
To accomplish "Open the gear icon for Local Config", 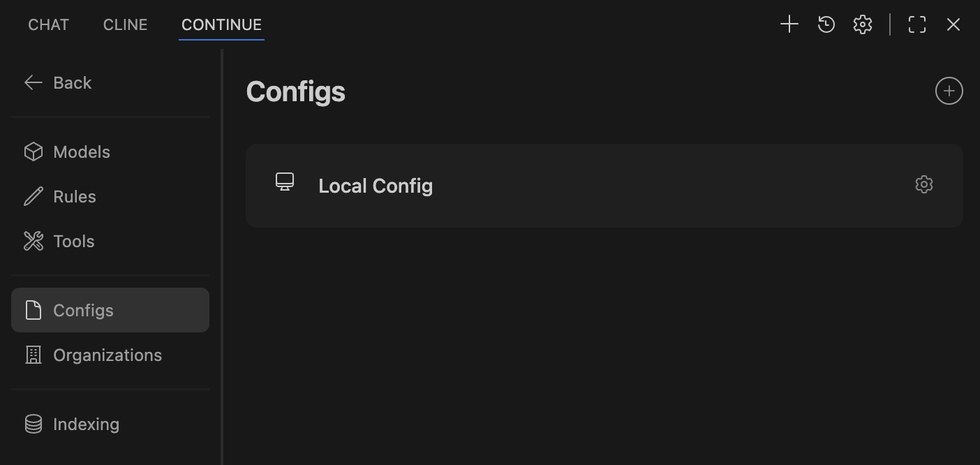I will click(923, 184).
